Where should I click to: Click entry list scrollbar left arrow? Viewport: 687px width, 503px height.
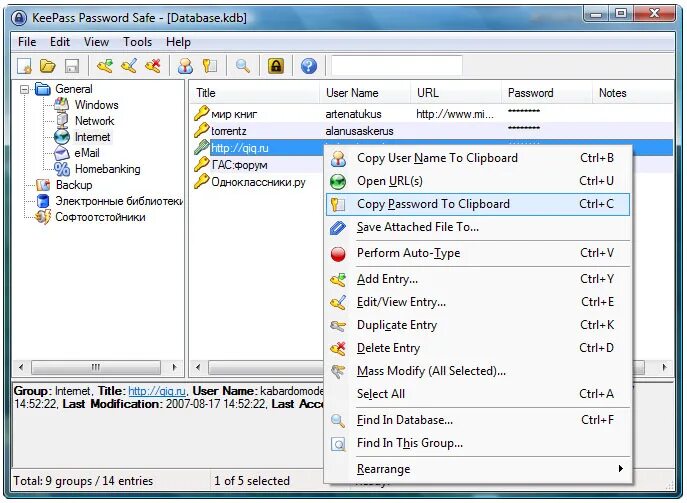pyautogui.click(x=198, y=367)
